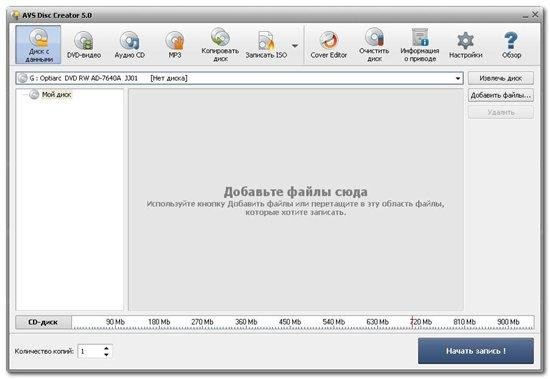Open the Обзор help icon
The width and height of the screenshot is (550, 379).
511,45
